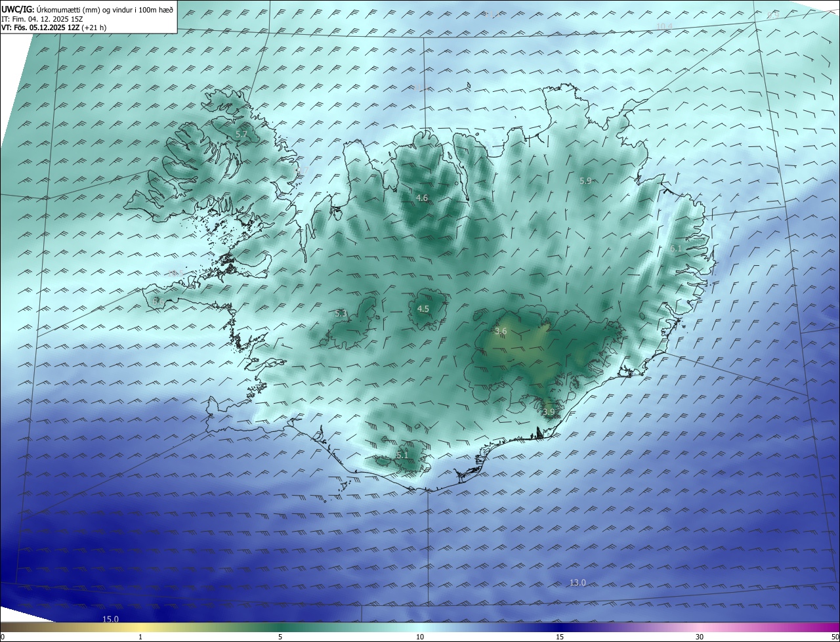
Task: Click the 4.5 value label on Hofsjökull glacier
Action: pyautogui.click(x=423, y=309)
